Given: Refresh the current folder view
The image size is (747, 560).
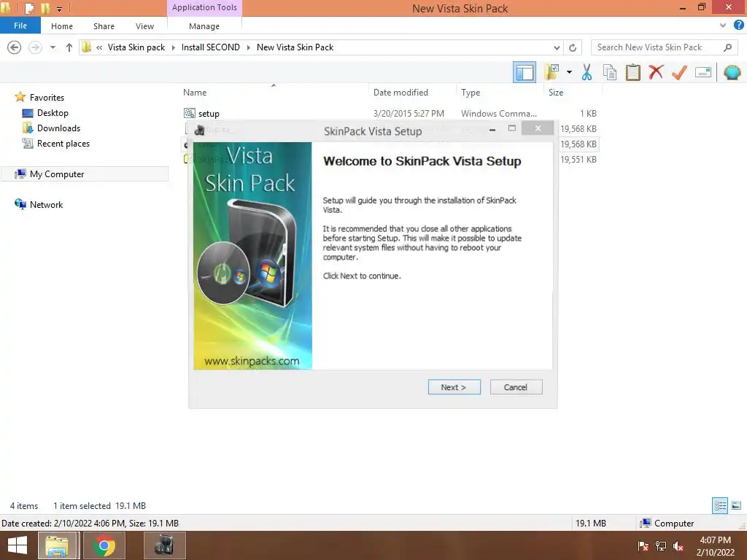Looking at the screenshot, I should 573,47.
